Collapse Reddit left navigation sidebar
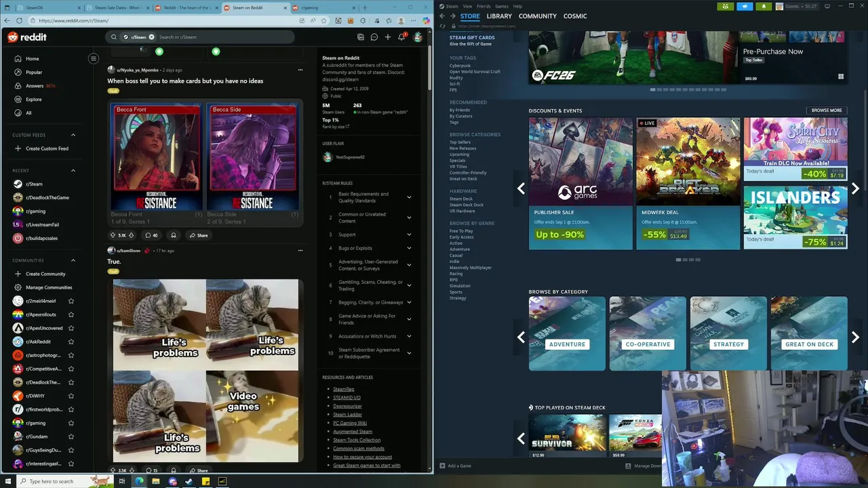Image resolution: width=868 pixels, height=488 pixels. (x=94, y=58)
